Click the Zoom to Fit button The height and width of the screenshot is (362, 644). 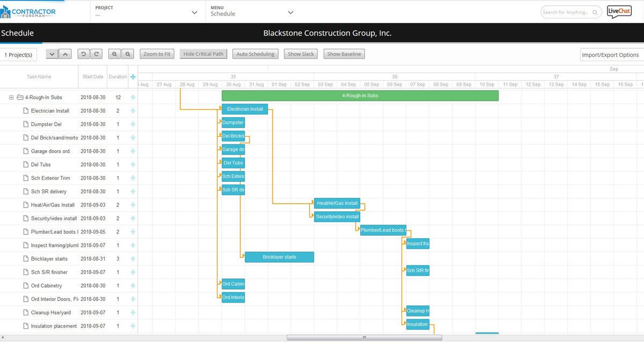(x=158, y=54)
